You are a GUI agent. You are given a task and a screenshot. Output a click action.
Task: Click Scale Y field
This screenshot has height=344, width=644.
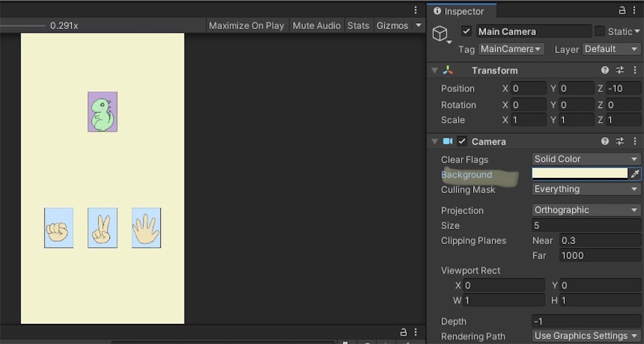tap(577, 120)
